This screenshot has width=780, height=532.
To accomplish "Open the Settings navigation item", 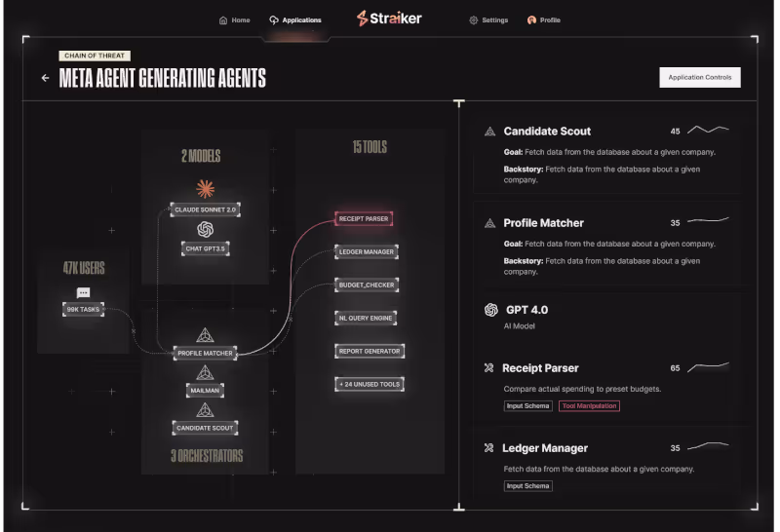I will tap(488, 20).
